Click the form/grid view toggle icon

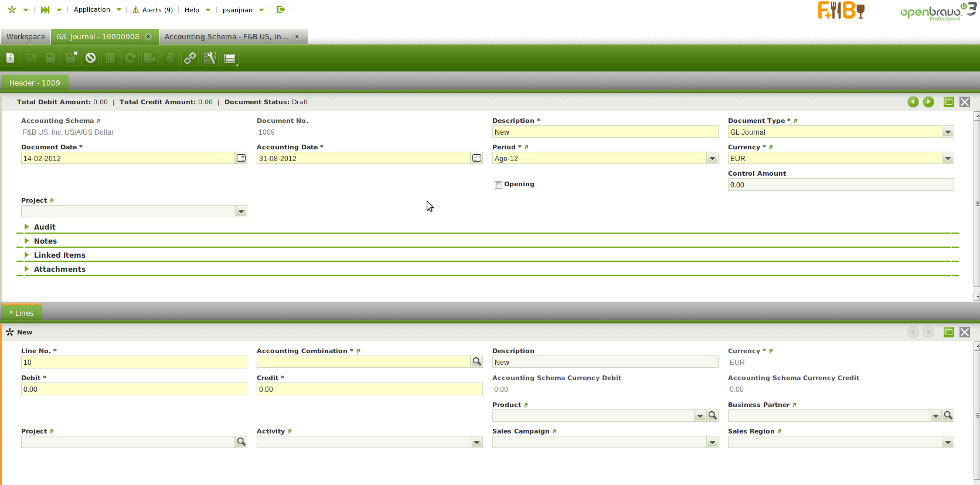pyautogui.click(x=230, y=58)
